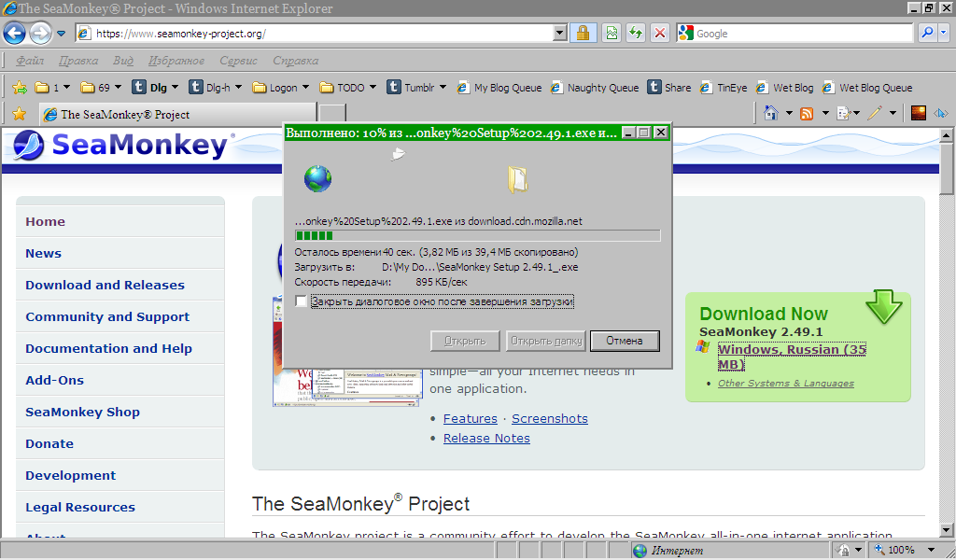This screenshot has height=560, width=956.
Task: Open the 'Dlg' Tumblr folder dropdown
Action: [175, 88]
